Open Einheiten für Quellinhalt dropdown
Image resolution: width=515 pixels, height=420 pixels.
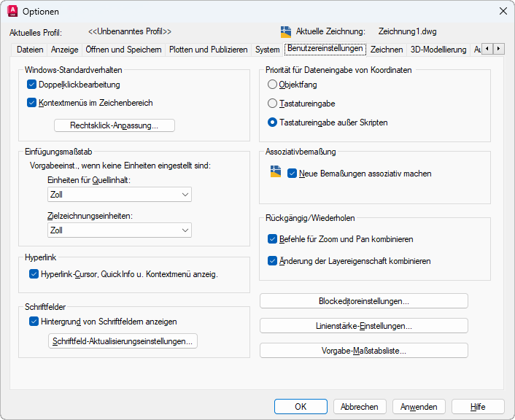tap(119, 195)
